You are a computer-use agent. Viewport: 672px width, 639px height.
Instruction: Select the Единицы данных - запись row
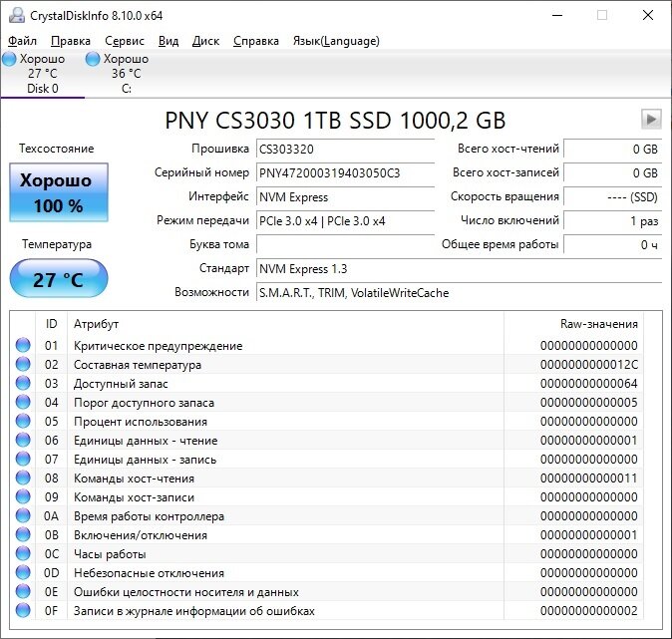pyautogui.click(x=327, y=459)
